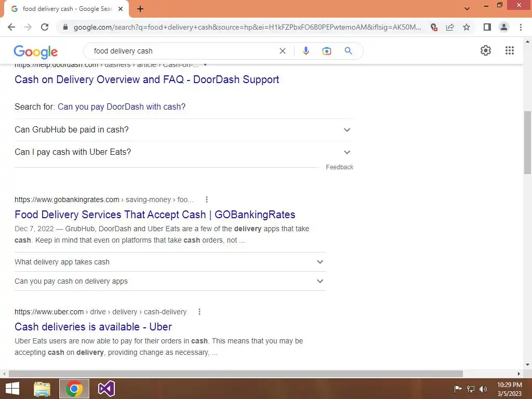
Task: Click the horizontal scrollbar left arrow
Action: [4, 374]
